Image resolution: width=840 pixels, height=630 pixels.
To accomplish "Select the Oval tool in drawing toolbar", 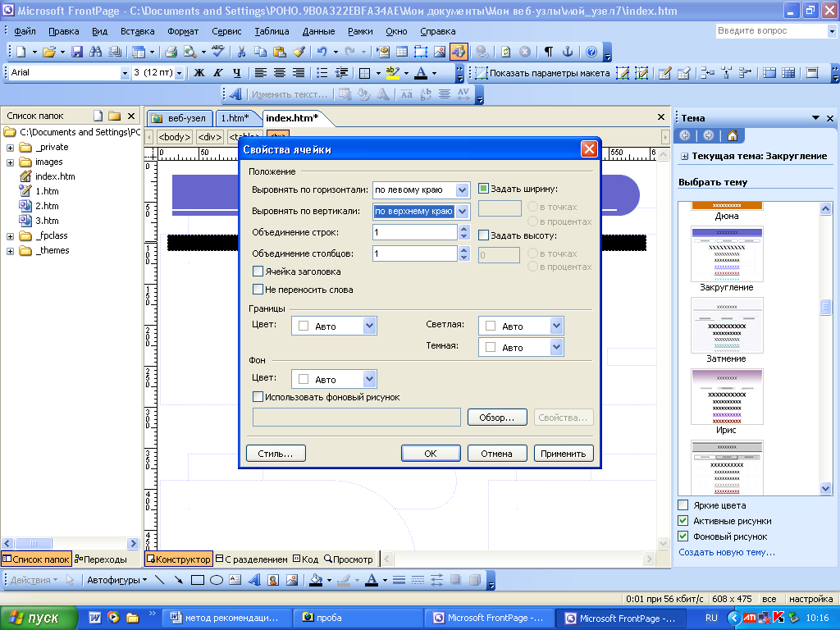I will 217,580.
